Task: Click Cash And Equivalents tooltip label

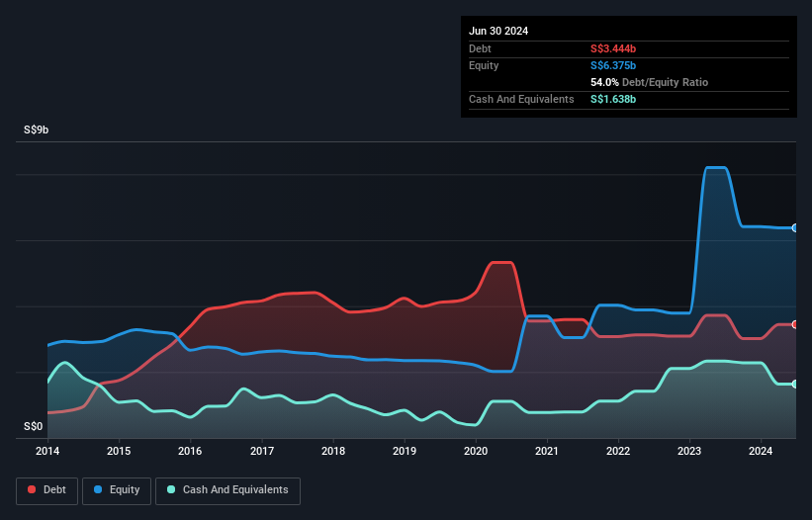Action: coord(521,99)
